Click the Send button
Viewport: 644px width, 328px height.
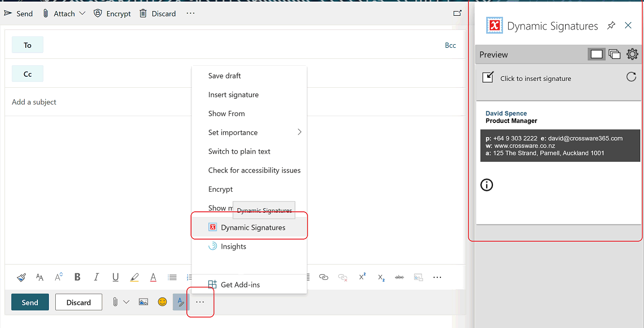(x=30, y=302)
